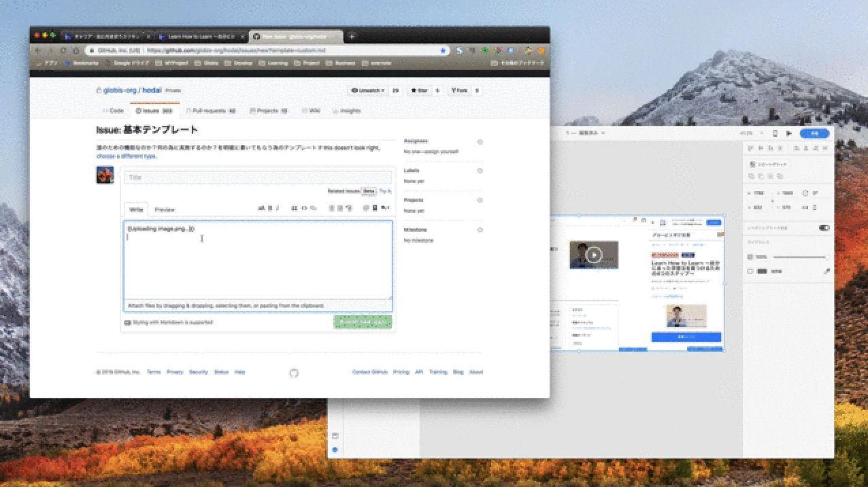
Task: Click the GitHub Octocat logo in page footer
Action: pos(294,373)
